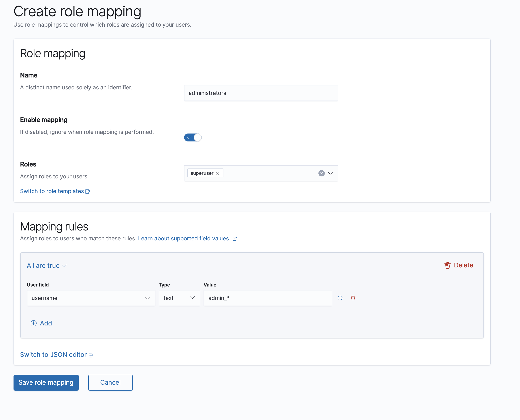520x420 pixels.
Task: Click the 'Add' button in the mapping rules
Action: click(x=41, y=323)
